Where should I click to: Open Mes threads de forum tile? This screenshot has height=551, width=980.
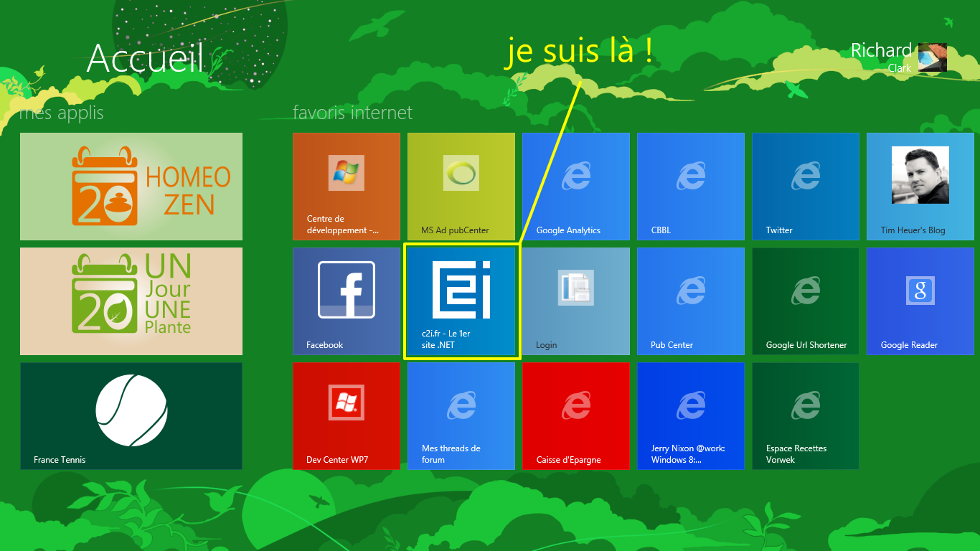click(461, 416)
